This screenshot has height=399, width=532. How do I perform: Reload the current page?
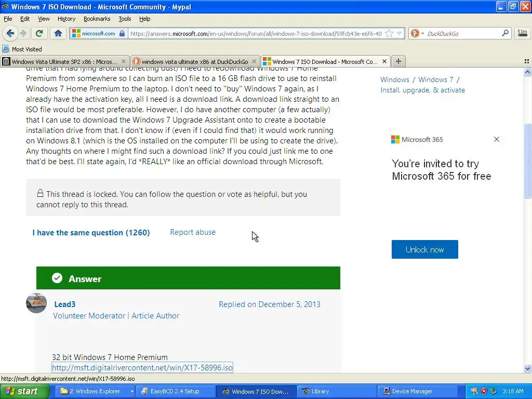39,33
